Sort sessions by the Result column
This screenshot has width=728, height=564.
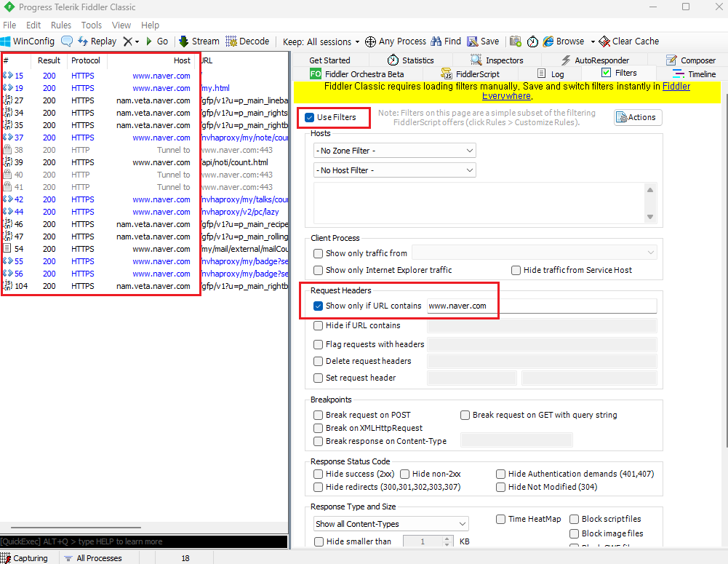pyautogui.click(x=49, y=60)
